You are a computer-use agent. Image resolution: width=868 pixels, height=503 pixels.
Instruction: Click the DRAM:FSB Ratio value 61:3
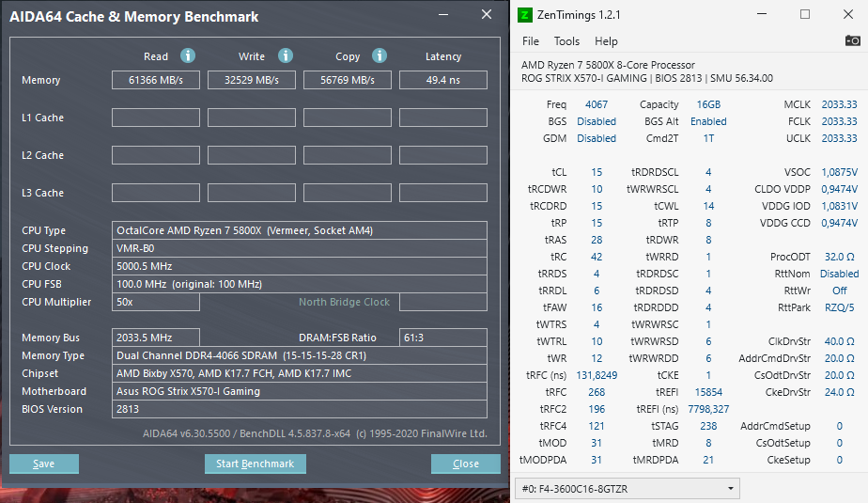[442, 338]
